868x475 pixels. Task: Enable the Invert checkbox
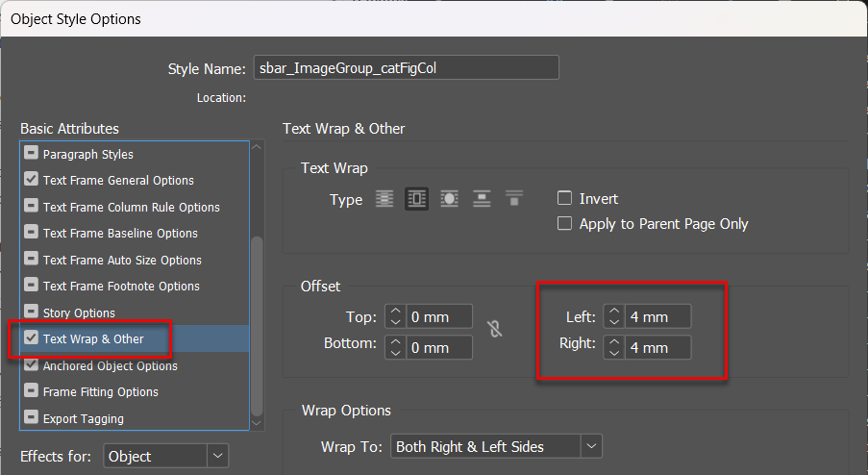(x=564, y=198)
